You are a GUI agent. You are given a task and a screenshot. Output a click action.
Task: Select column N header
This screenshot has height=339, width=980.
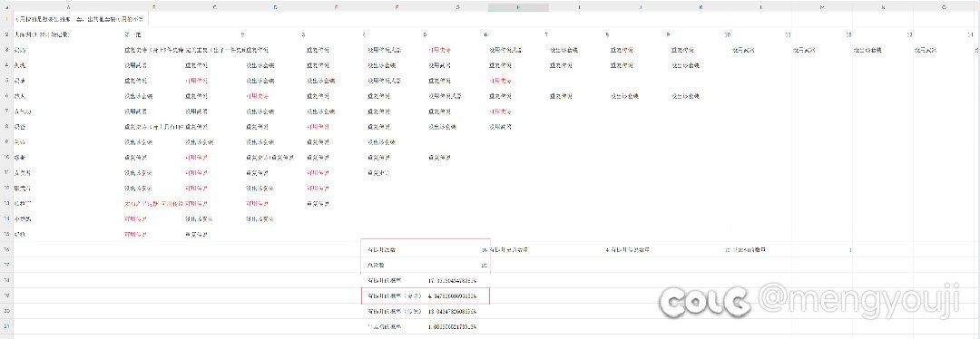883,7
